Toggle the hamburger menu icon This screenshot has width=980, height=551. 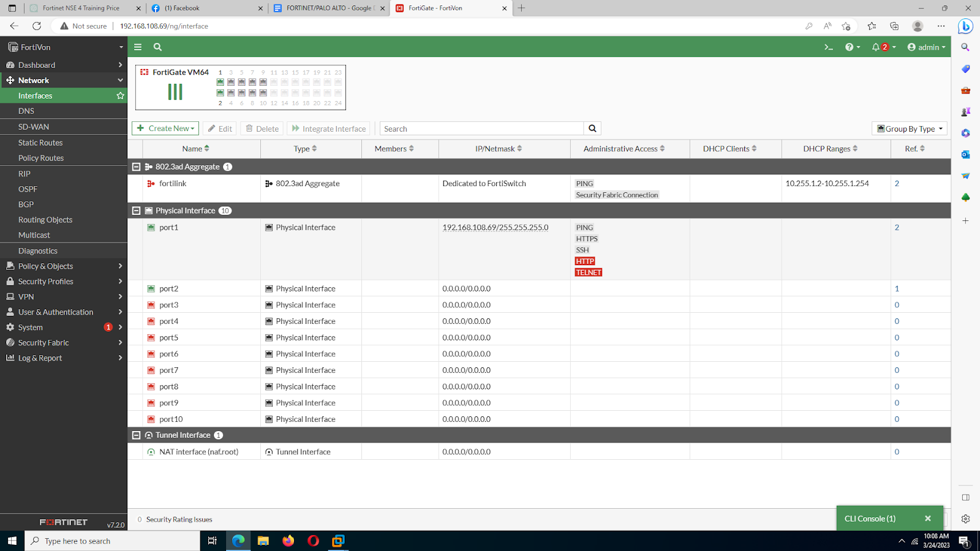point(138,47)
